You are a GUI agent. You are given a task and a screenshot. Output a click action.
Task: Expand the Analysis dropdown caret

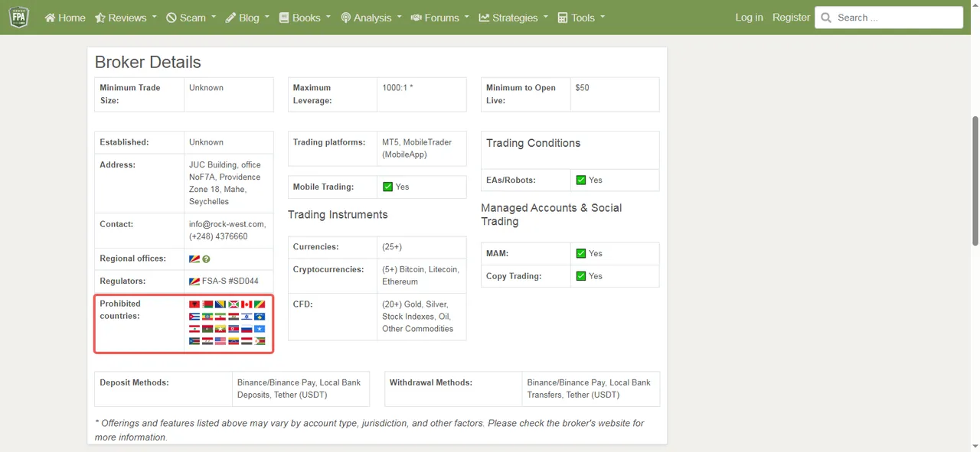[x=399, y=17]
